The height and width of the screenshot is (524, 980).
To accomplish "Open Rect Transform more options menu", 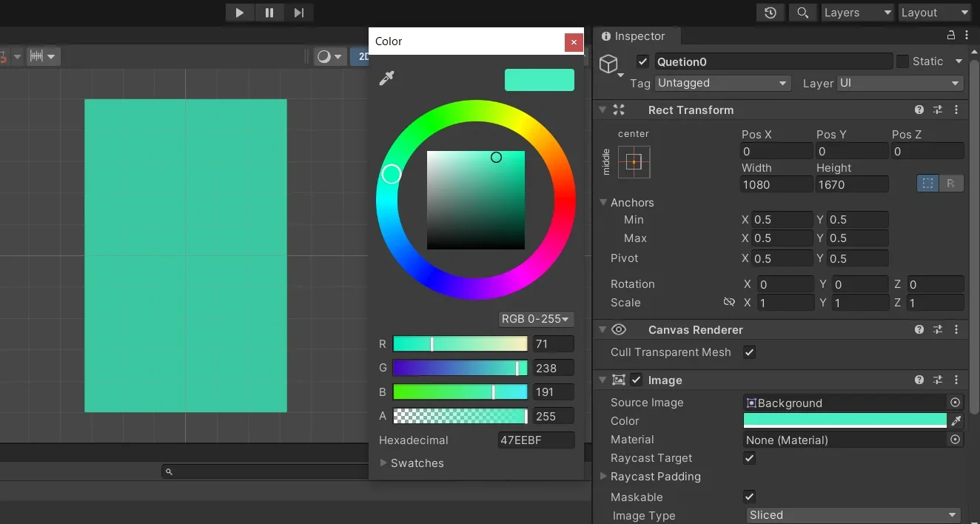I will (x=956, y=110).
